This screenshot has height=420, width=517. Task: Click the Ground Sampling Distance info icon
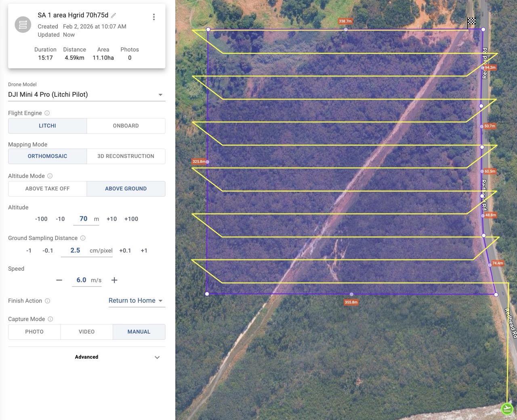83,238
